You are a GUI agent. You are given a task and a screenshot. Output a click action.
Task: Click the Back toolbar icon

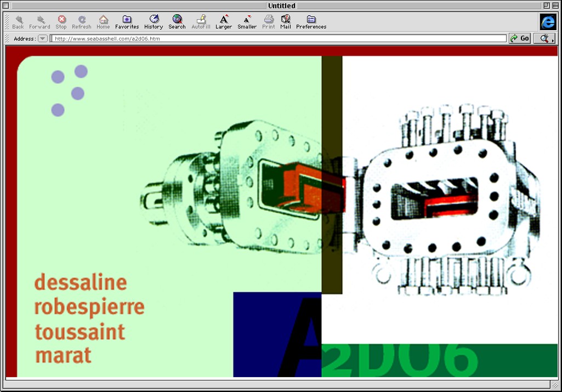coord(18,22)
